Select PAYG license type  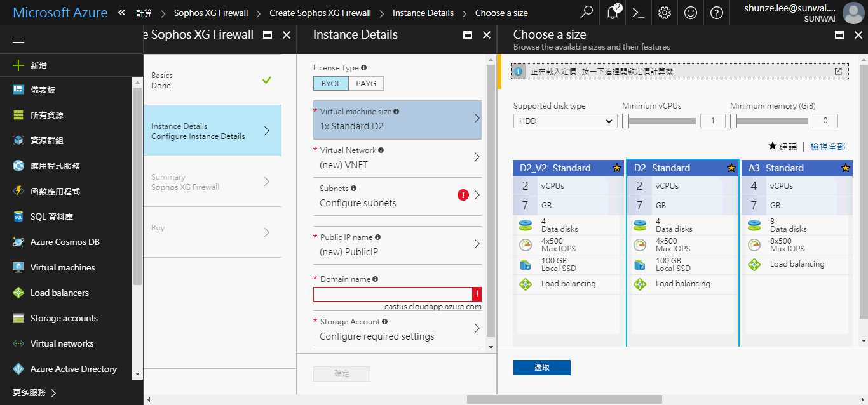(366, 84)
